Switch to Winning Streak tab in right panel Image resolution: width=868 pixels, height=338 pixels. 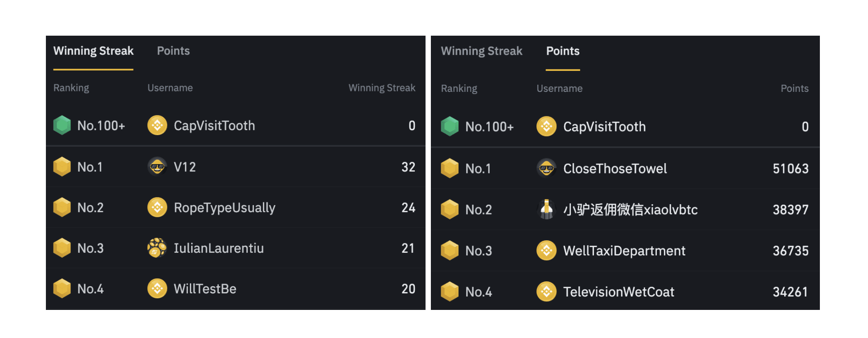coord(481,51)
